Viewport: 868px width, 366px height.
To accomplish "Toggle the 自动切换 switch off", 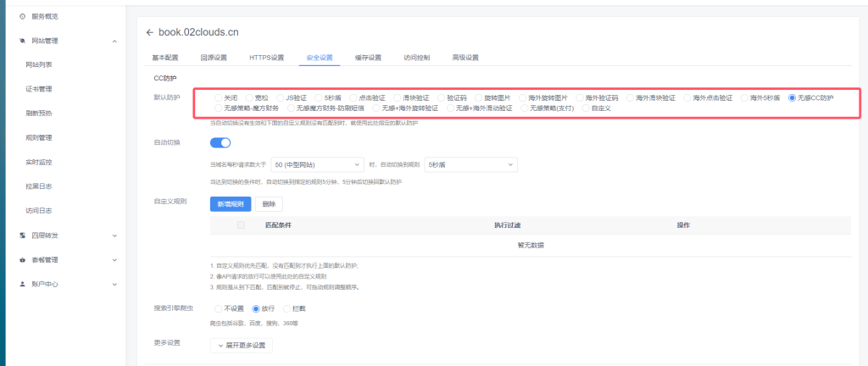I will [x=220, y=142].
